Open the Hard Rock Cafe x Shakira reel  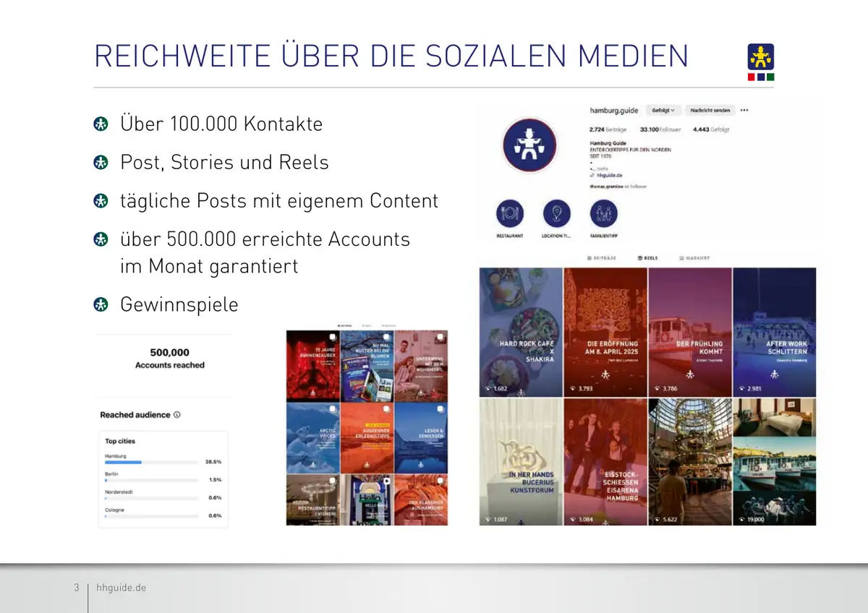[x=521, y=333]
